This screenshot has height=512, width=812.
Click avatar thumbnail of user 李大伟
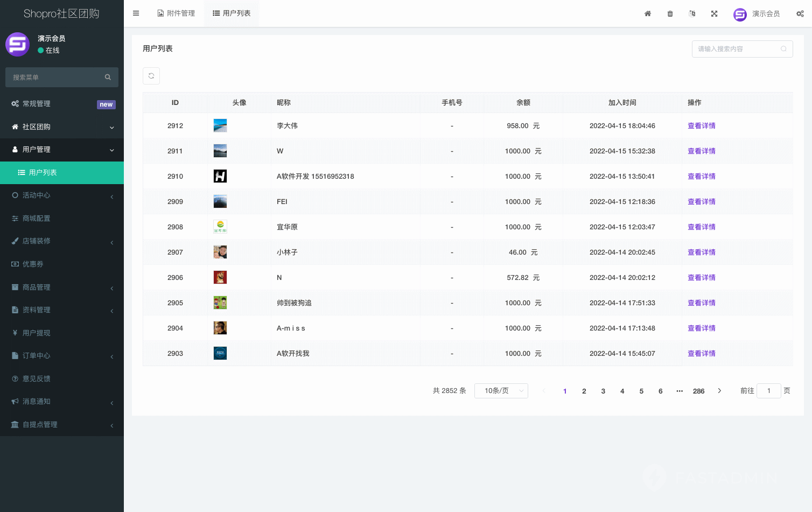[220, 125]
